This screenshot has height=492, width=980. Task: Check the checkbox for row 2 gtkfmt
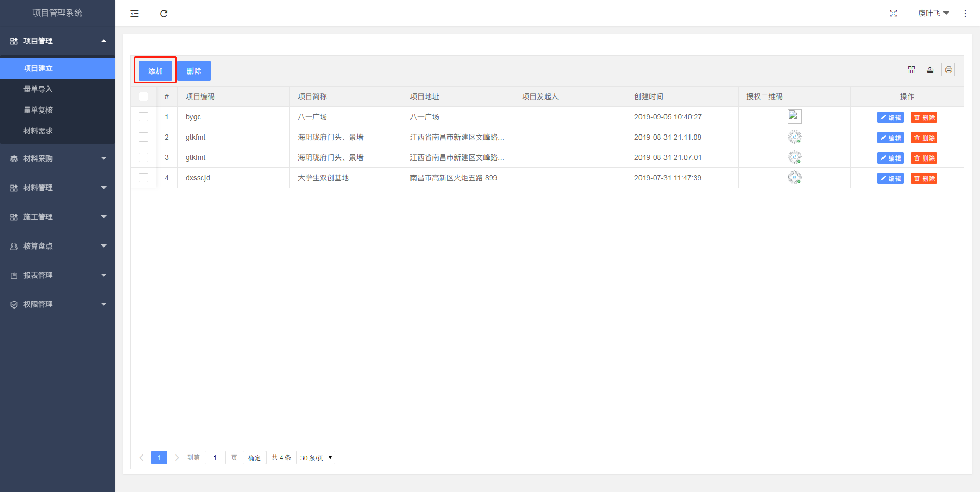[x=143, y=137]
